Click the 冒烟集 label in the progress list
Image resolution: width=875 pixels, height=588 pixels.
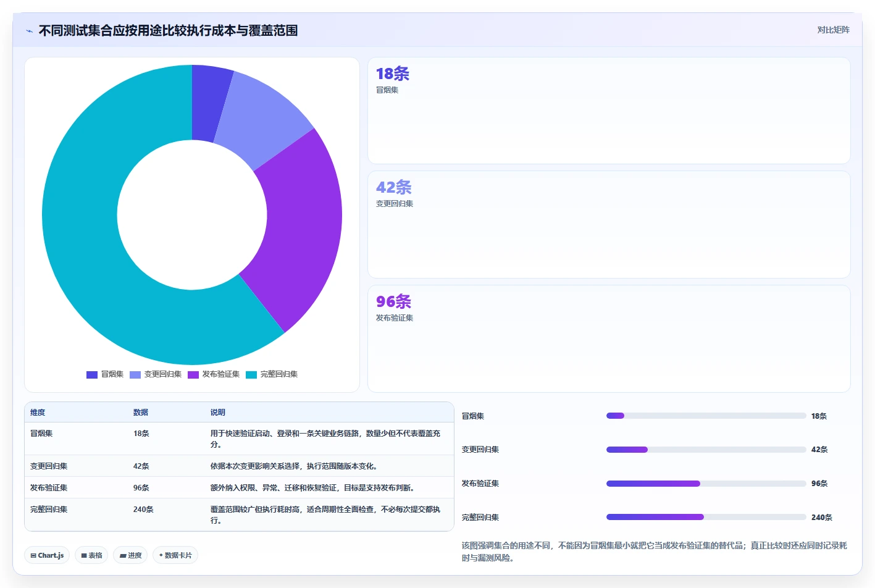click(x=473, y=416)
